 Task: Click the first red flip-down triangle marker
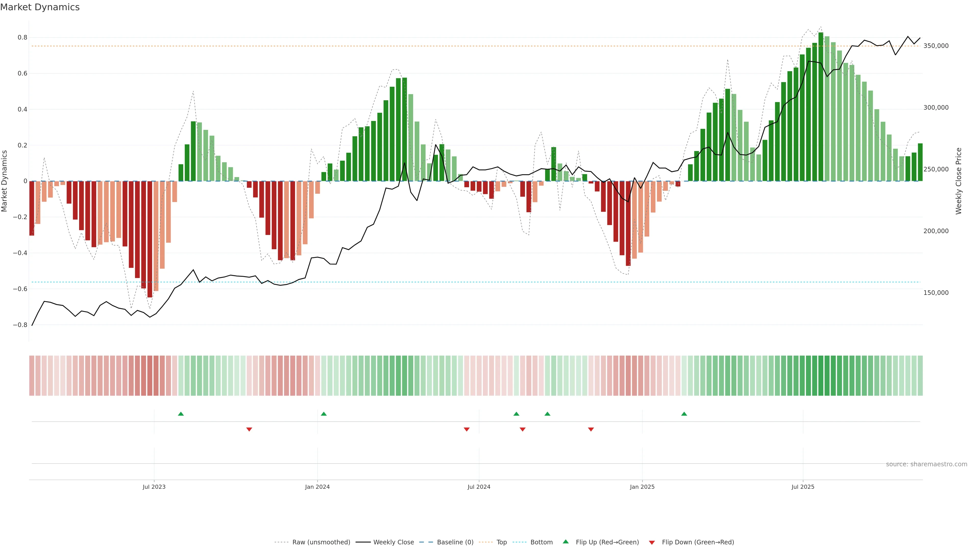point(249,429)
